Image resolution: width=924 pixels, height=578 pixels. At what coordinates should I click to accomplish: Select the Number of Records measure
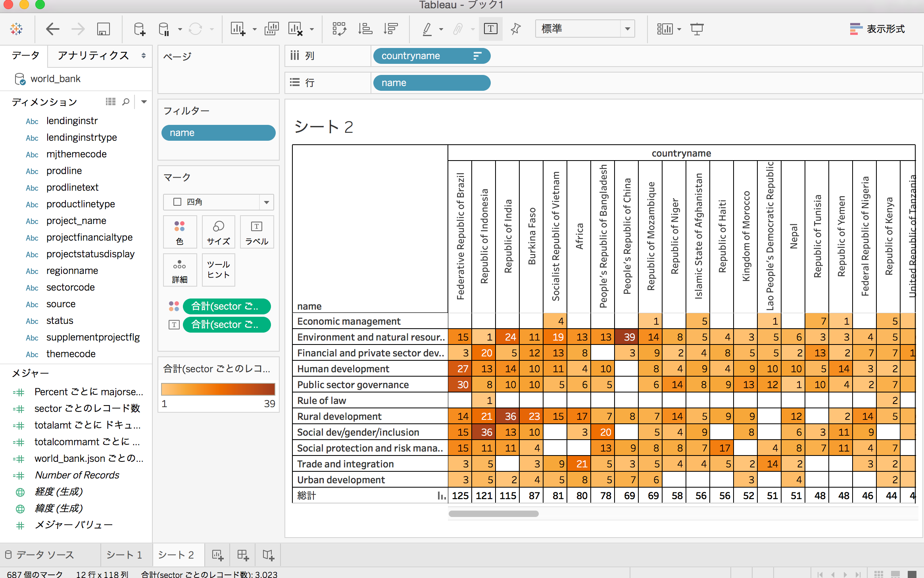[77, 475]
